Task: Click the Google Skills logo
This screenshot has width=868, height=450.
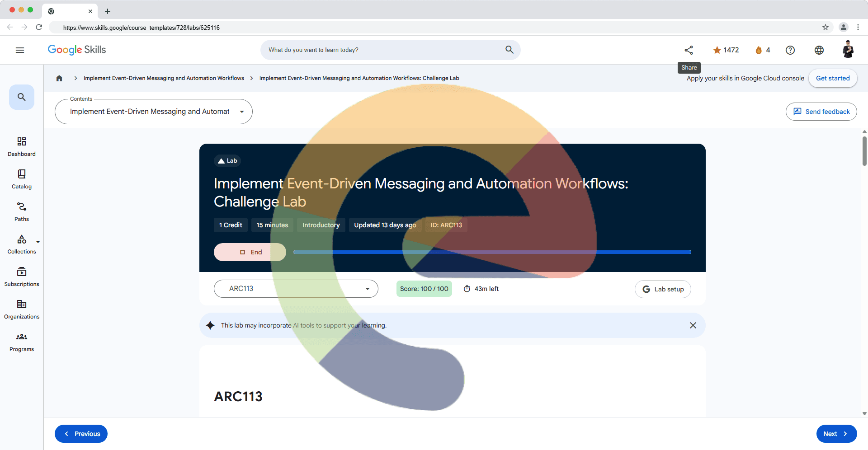Action: click(x=77, y=50)
